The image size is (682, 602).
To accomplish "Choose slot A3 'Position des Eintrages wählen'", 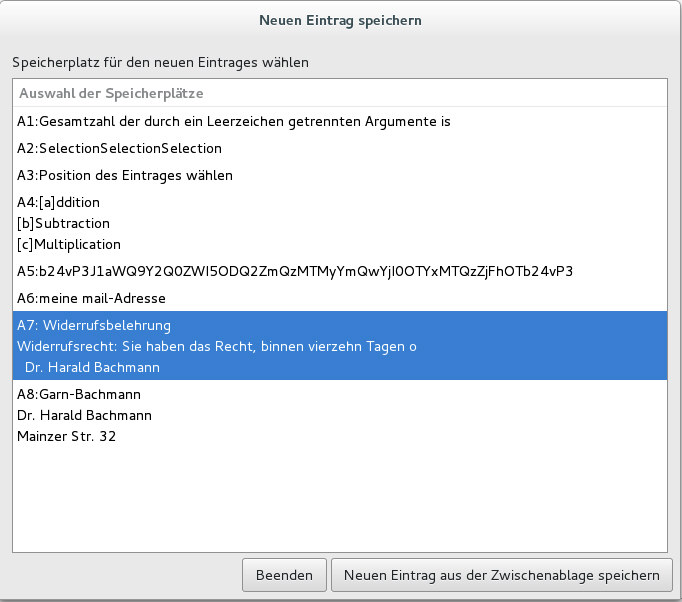I will coord(125,175).
